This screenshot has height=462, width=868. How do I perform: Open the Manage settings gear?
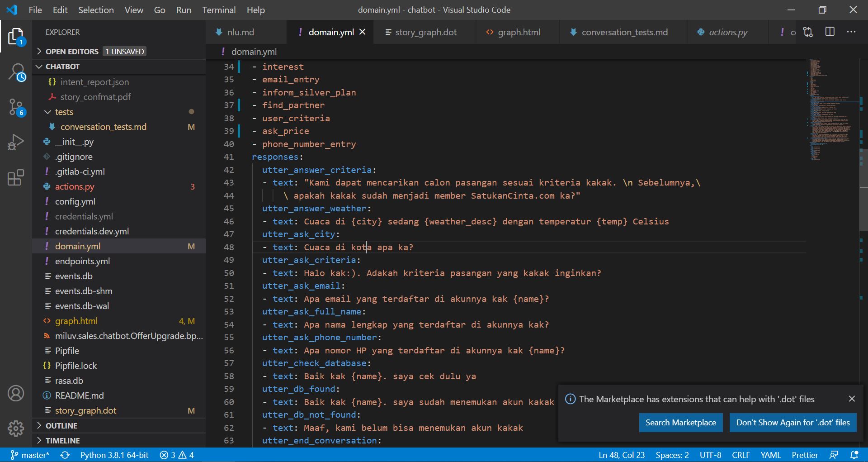[x=16, y=428]
